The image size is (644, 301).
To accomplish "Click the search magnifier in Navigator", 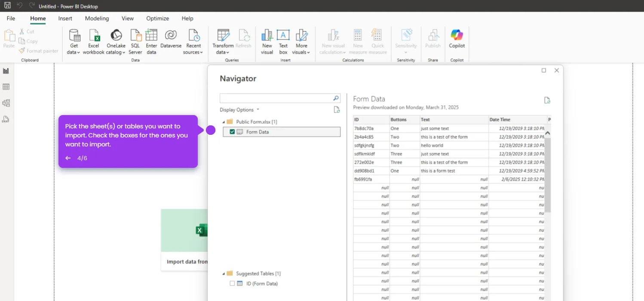I will [336, 98].
